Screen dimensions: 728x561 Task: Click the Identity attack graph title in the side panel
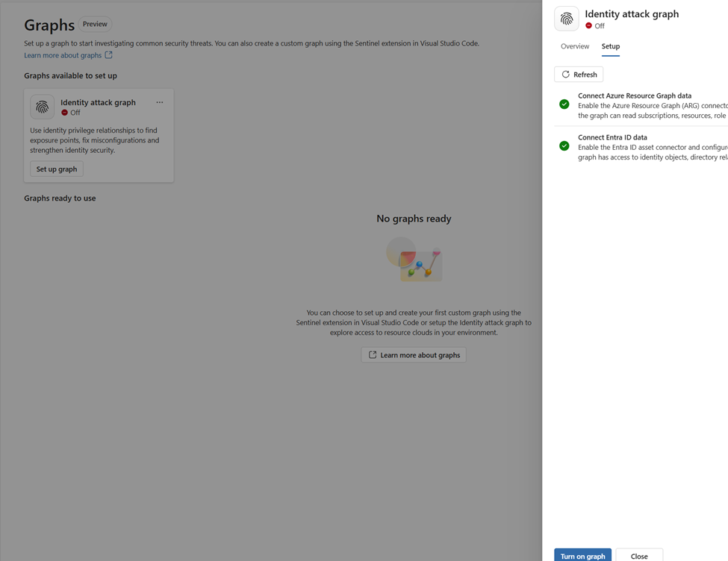coord(632,14)
